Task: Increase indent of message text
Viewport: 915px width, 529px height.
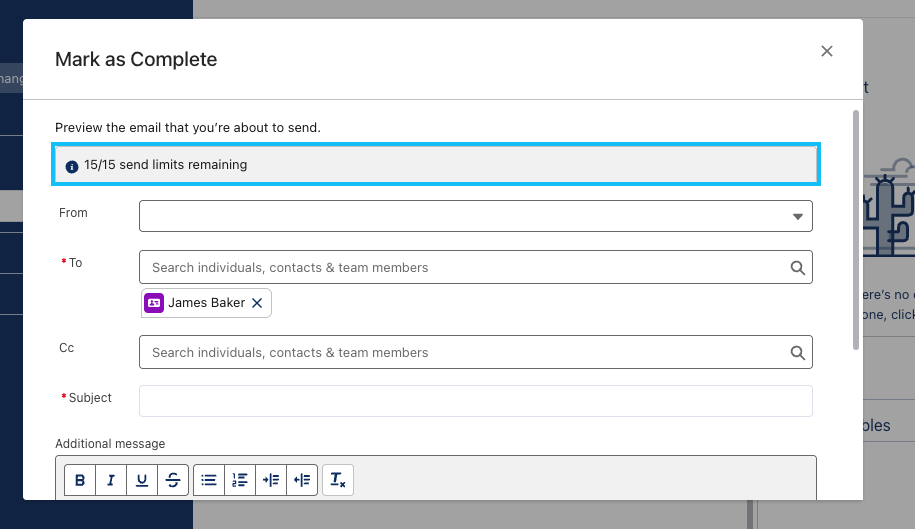Action: (x=270, y=480)
